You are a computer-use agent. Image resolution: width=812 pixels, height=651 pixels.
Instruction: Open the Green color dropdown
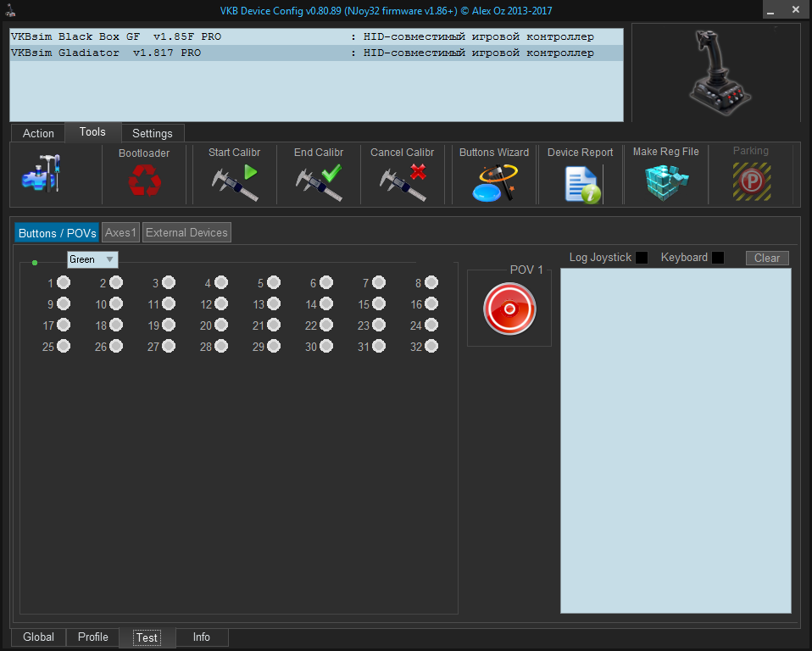click(92, 259)
